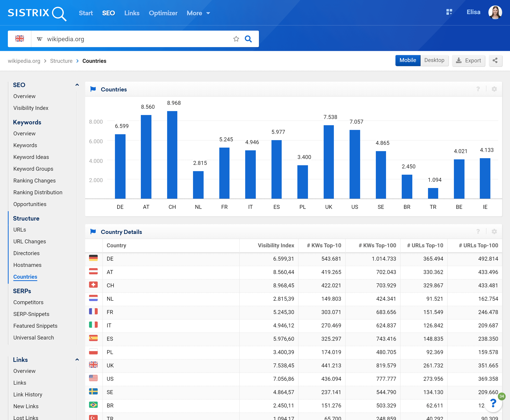Open help for Country Details table
This screenshot has height=420, width=510.
click(x=478, y=232)
